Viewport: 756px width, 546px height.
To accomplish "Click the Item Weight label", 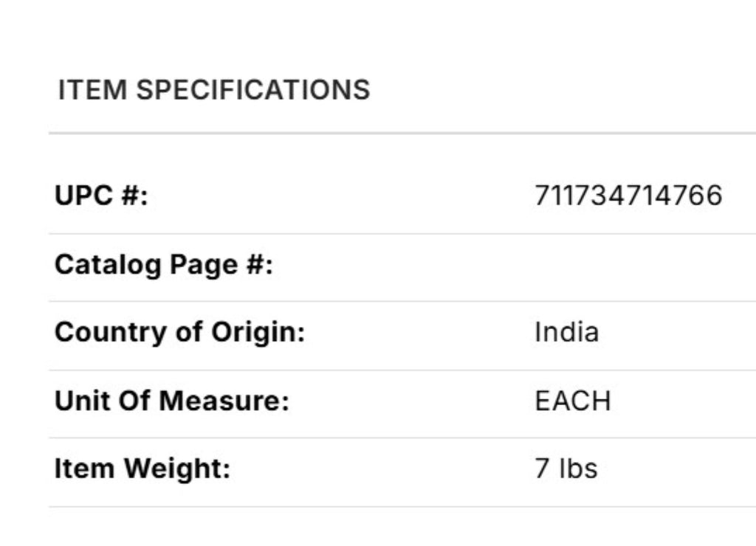I will (x=142, y=469).
